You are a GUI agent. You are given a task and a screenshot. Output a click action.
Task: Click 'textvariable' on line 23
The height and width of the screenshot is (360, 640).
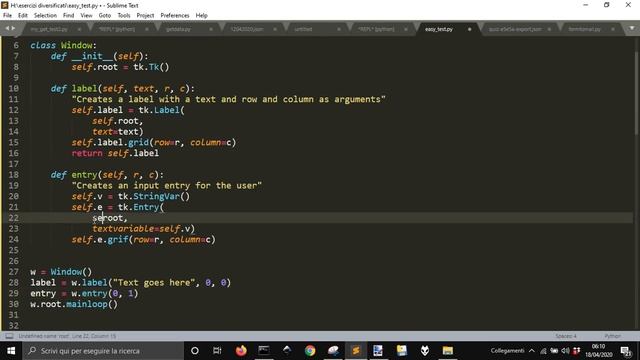click(123, 229)
